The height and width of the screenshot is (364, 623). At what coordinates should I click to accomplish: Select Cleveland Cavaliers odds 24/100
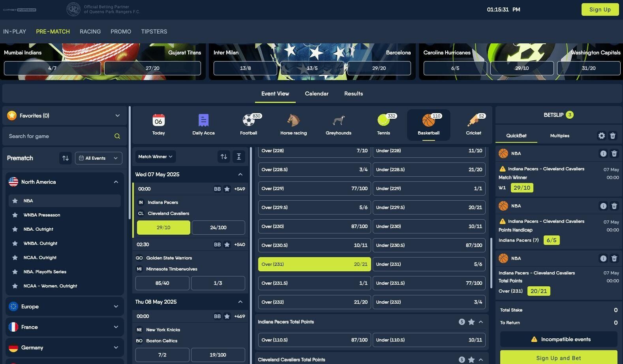pos(218,228)
